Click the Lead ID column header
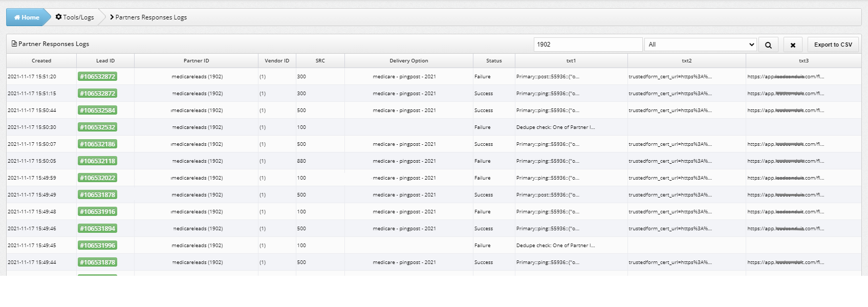 pyautogui.click(x=105, y=60)
